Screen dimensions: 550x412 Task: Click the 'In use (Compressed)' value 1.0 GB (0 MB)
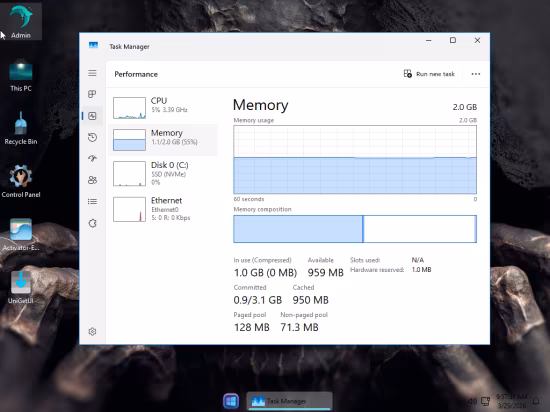(265, 272)
